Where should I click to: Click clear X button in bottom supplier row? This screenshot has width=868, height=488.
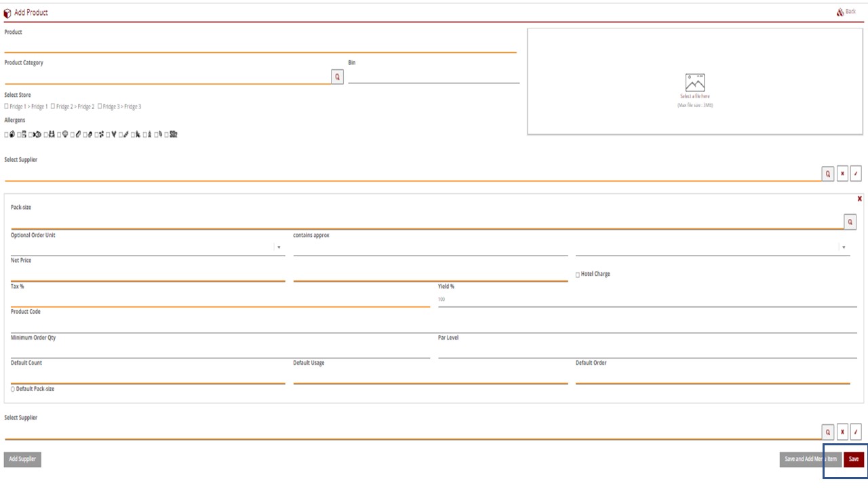[x=842, y=432]
